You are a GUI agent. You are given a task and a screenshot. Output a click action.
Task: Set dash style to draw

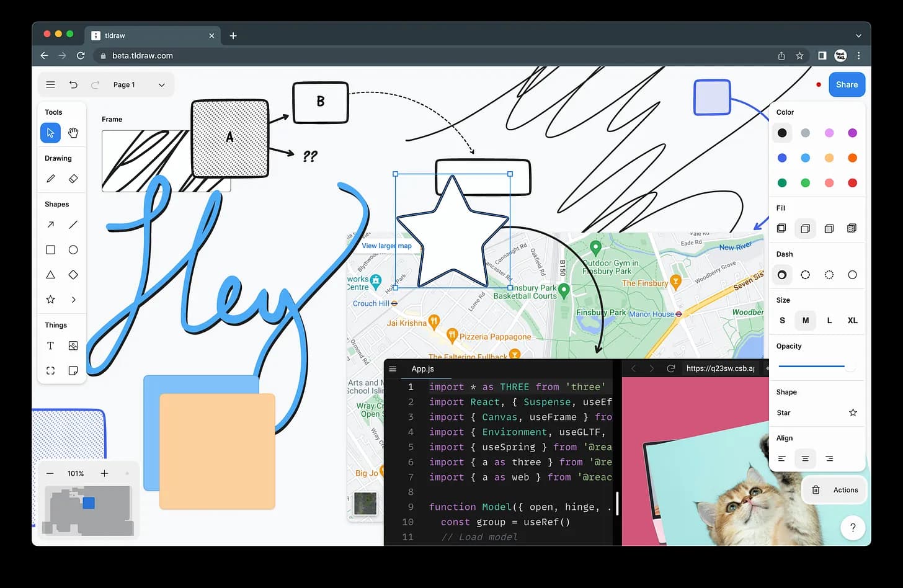click(x=782, y=275)
